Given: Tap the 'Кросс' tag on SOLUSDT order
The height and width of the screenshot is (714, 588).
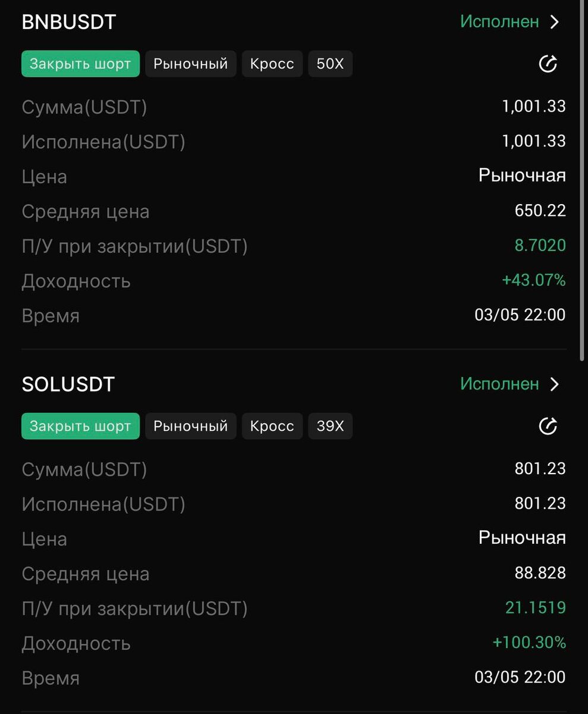Looking at the screenshot, I should pos(272,426).
